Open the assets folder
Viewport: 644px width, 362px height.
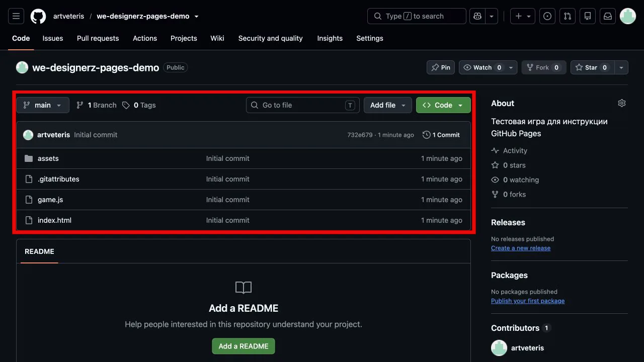[x=48, y=158]
